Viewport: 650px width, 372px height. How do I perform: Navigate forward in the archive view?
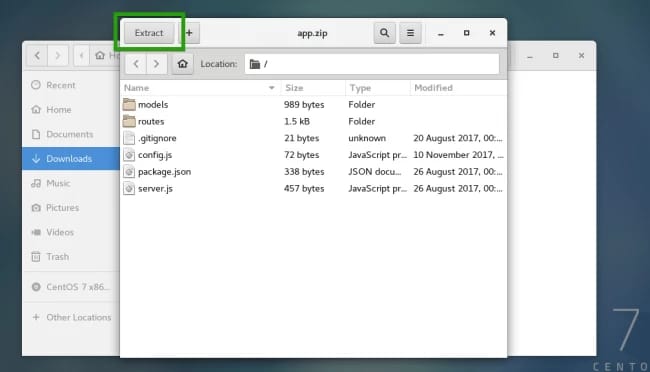click(x=156, y=64)
